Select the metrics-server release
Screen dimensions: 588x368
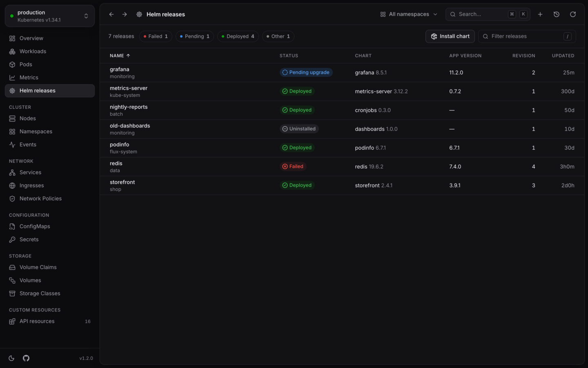click(x=342, y=92)
